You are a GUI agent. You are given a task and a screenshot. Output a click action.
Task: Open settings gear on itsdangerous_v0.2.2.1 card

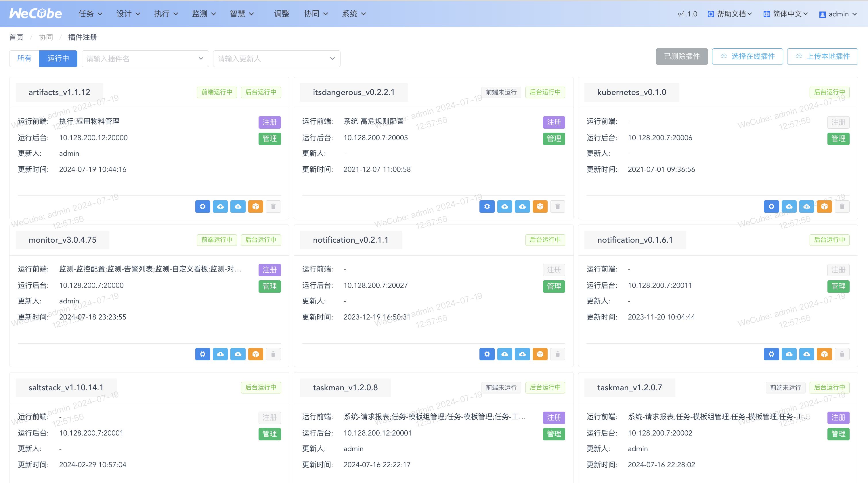[487, 206]
